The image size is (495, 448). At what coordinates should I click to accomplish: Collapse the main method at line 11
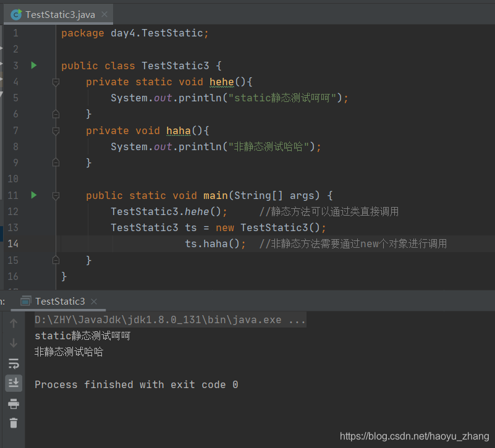click(x=56, y=195)
